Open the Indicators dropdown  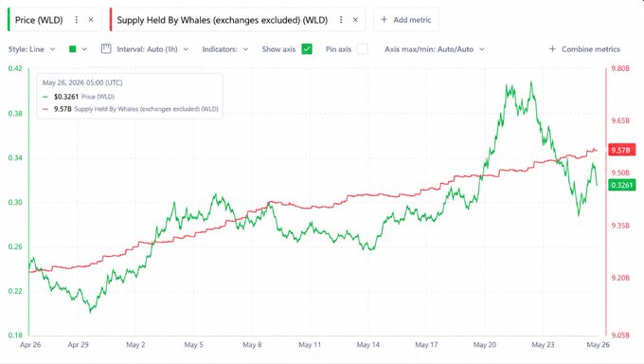pyautogui.click(x=225, y=49)
